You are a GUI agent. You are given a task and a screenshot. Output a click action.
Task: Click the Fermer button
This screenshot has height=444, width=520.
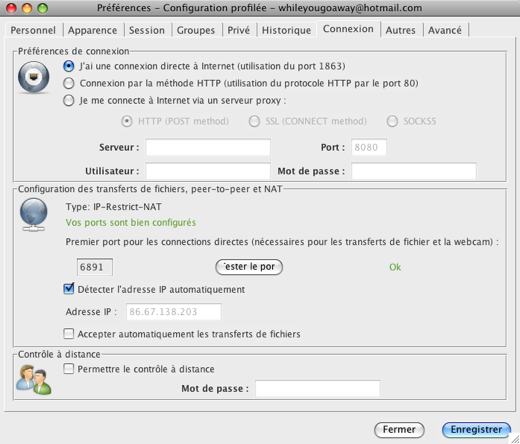[399, 430]
